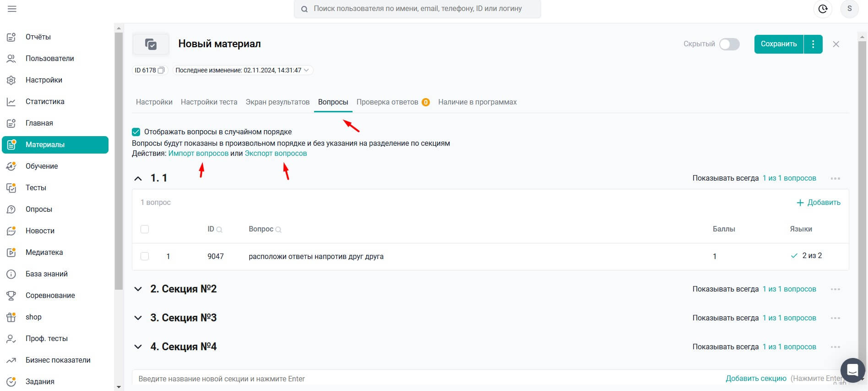Image resolution: width=868 pixels, height=391 pixels.
Task: Expand Секция №3
Action: click(138, 318)
